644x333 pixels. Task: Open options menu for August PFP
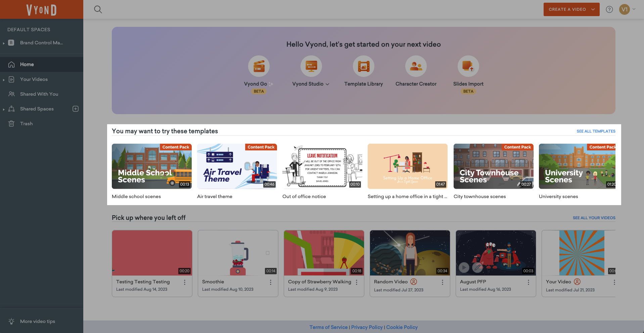528,282
